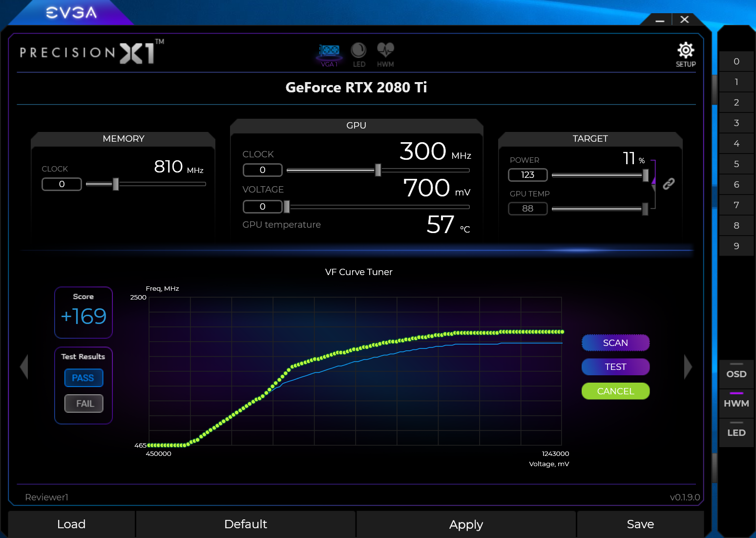The width and height of the screenshot is (756, 538).
Task: Click the Reviewer1 profile name text
Action: (x=46, y=497)
